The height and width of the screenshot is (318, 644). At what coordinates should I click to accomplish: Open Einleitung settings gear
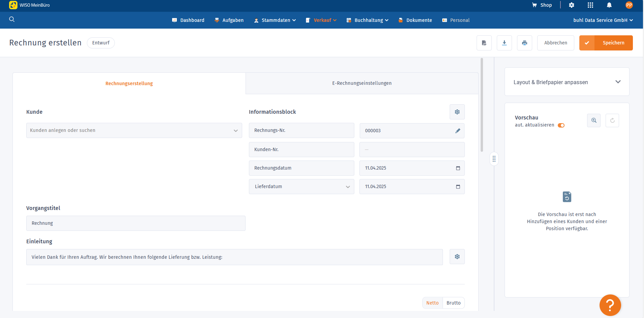point(457,256)
